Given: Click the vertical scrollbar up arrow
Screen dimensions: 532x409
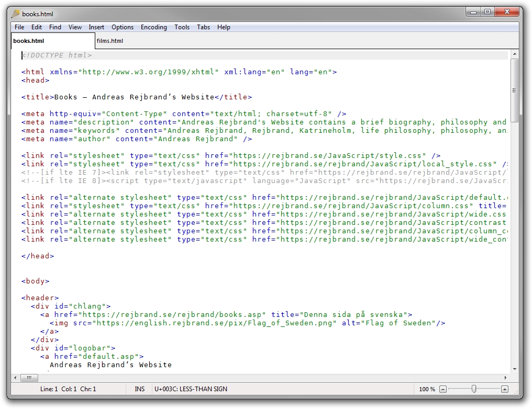Looking at the screenshot, I should [515, 54].
